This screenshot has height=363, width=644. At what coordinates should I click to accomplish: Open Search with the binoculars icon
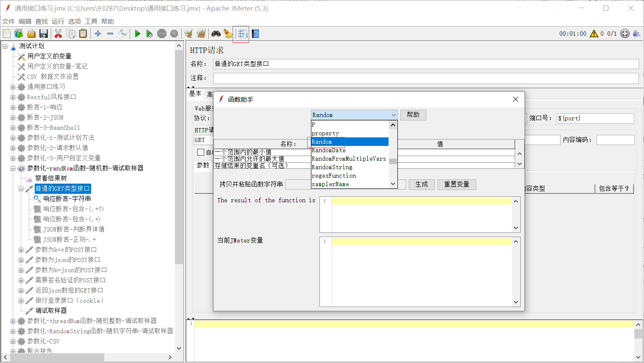216,34
